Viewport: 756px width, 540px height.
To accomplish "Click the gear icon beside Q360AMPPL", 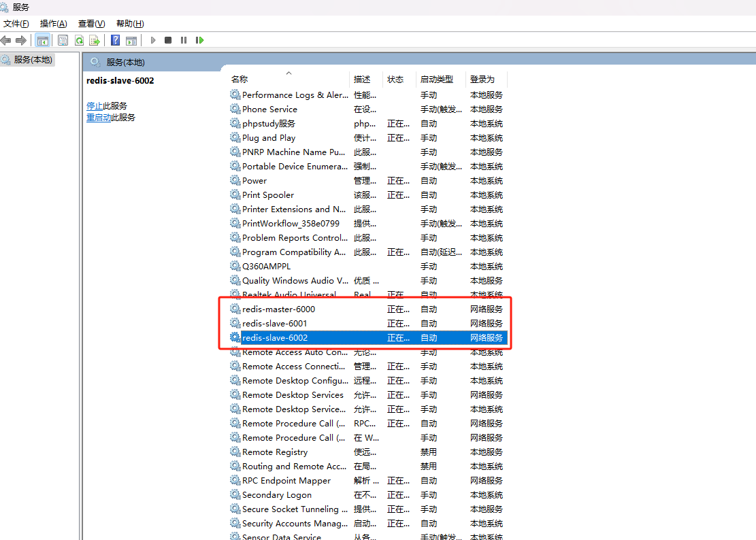I will tap(235, 267).
